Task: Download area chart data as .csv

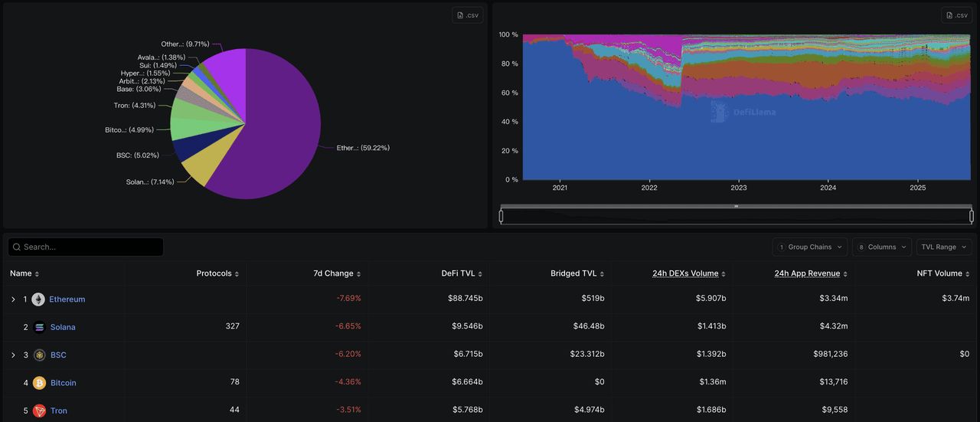Action: tap(957, 15)
